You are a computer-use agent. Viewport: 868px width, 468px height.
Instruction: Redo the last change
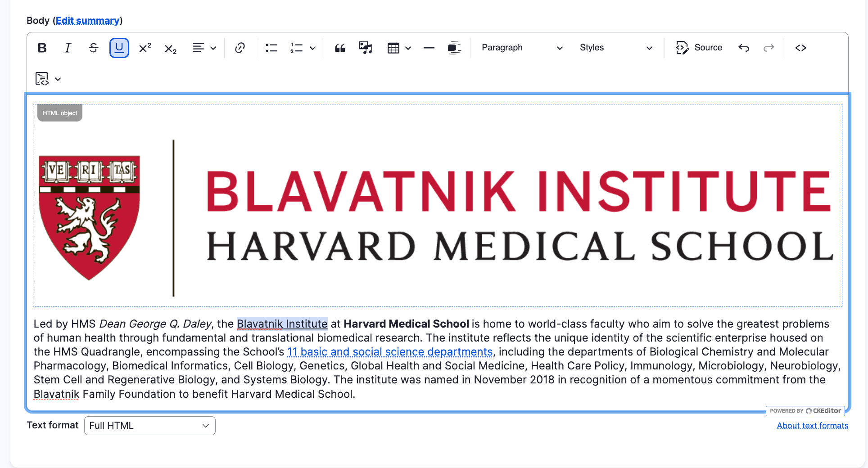[769, 48]
